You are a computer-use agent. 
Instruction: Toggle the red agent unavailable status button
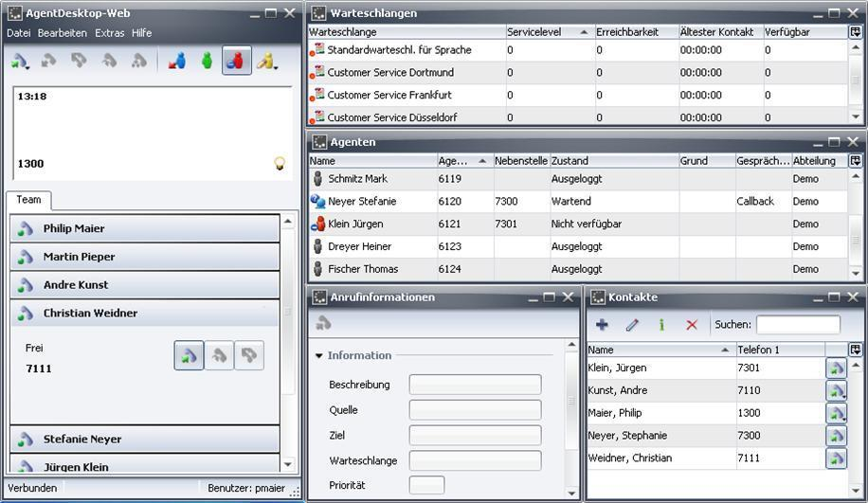coord(237,61)
